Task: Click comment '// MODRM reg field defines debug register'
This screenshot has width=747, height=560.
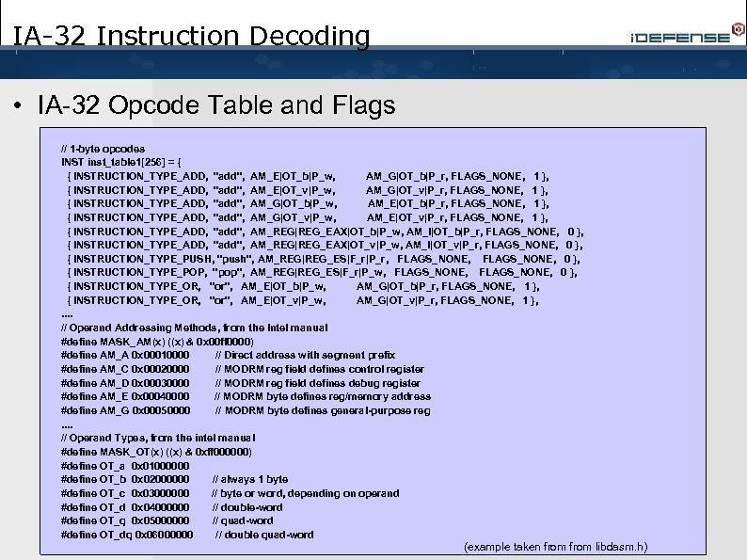Action: point(318,383)
